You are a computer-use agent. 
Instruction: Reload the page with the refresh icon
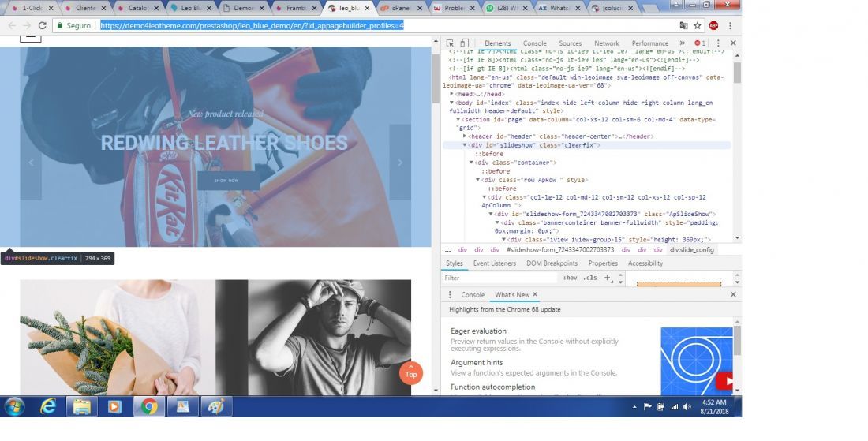[42, 25]
